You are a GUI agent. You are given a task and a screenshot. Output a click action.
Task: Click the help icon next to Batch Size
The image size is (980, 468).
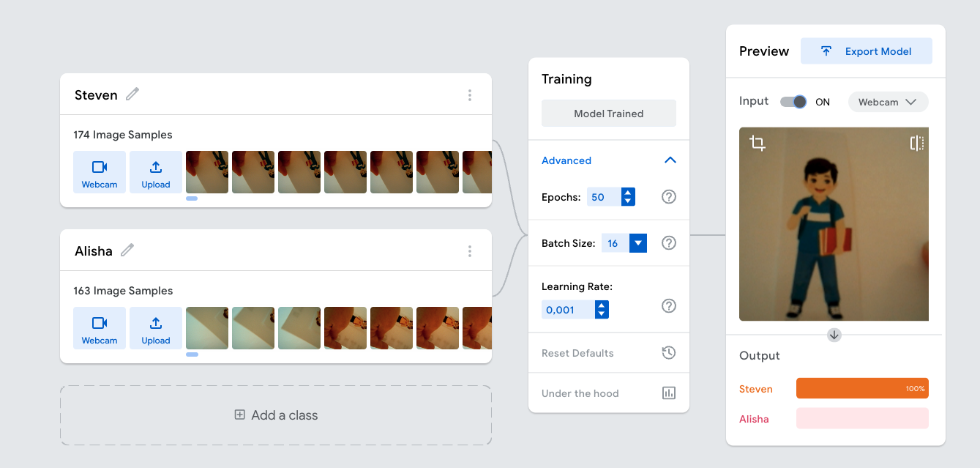click(668, 243)
